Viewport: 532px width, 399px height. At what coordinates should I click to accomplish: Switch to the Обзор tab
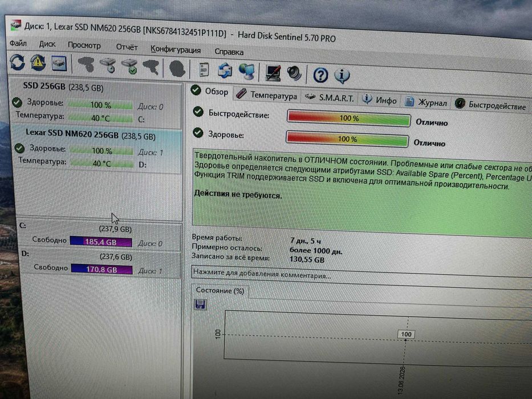coord(210,91)
